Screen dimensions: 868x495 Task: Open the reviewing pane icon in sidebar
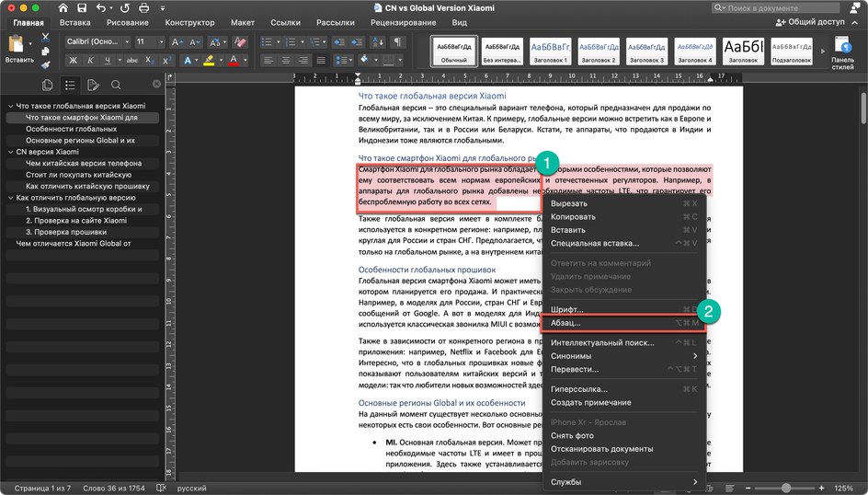click(x=93, y=85)
